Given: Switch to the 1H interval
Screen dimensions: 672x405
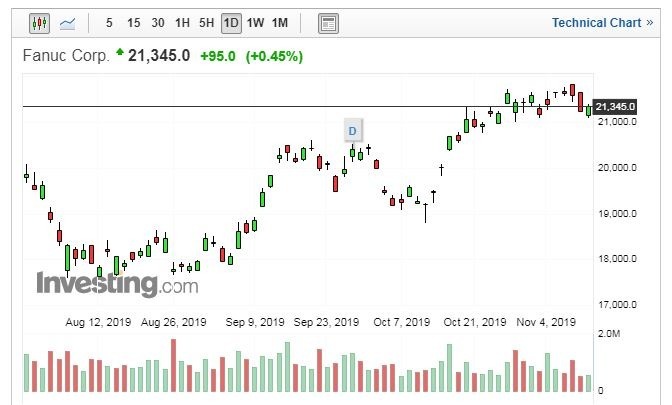Looking at the screenshot, I should [182, 23].
